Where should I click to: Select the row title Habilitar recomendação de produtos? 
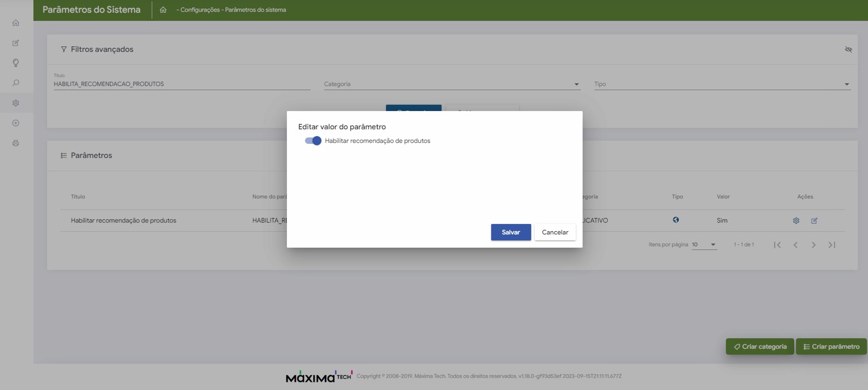coord(124,220)
